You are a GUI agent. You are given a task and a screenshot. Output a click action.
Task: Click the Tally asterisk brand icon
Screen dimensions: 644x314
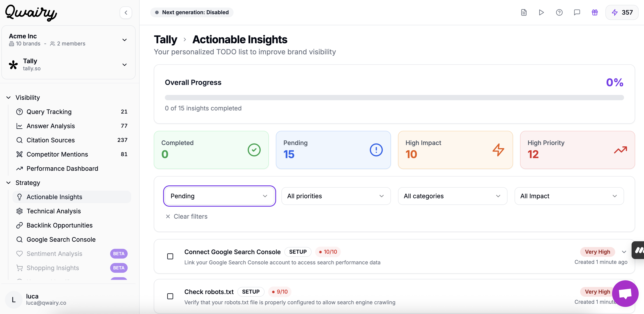(x=13, y=65)
